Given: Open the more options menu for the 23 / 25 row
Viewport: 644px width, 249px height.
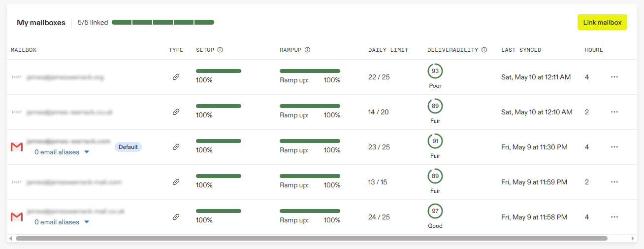Looking at the screenshot, I should point(614,147).
